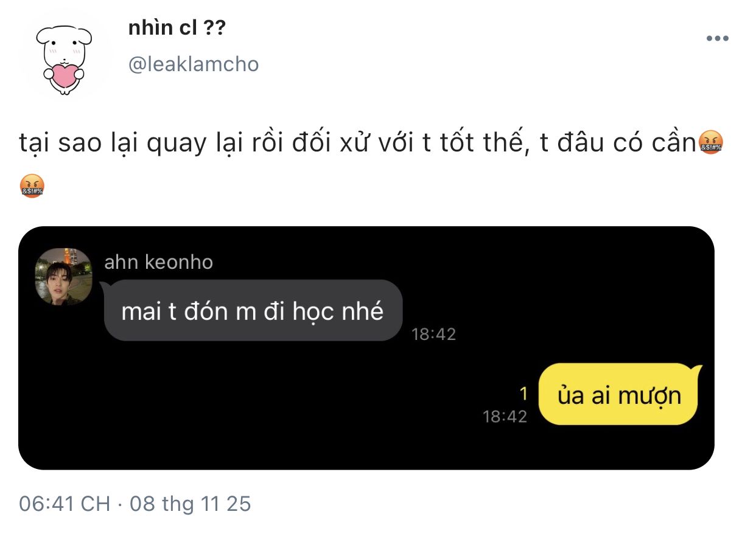The image size is (756, 534).
Task: Tap the yellow "ủa ai mượn" bubble
Action: point(619,395)
